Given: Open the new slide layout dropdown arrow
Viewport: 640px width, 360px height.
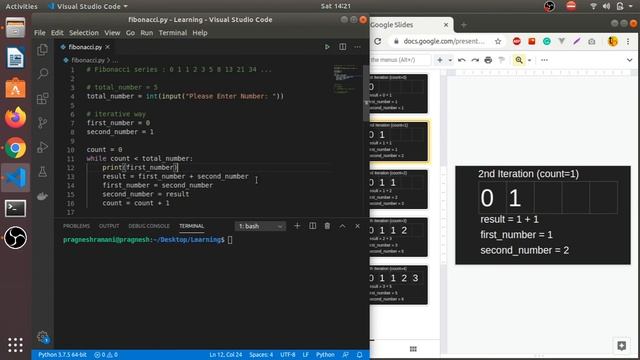Looking at the screenshot, I should coord(450,60).
